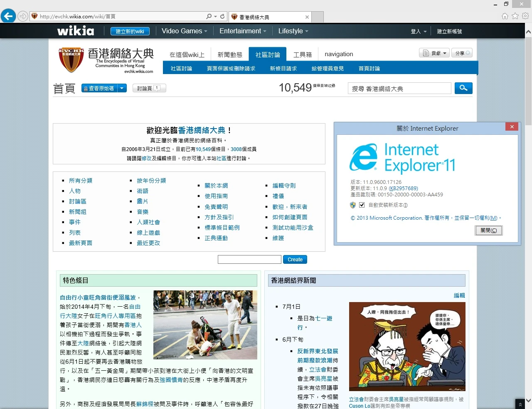This screenshot has height=409, width=532.
Task: Open the browser Home icon
Action: [505, 16]
